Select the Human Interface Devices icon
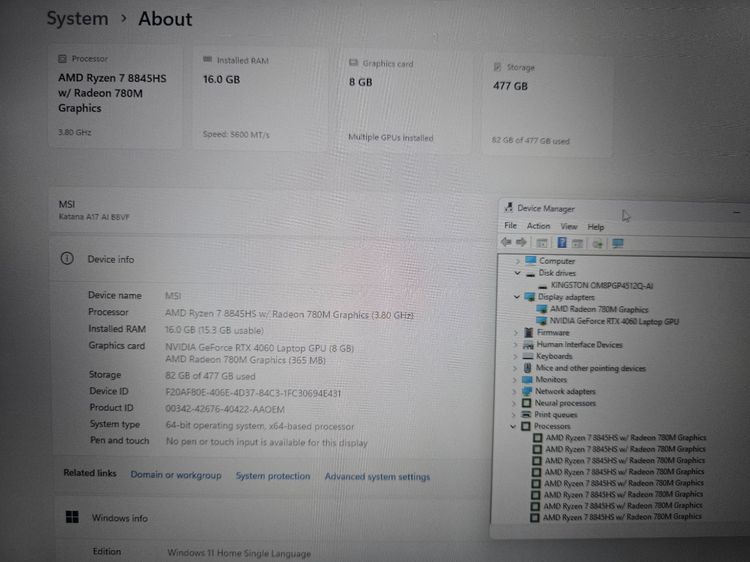This screenshot has height=562, width=750. pyautogui.click(x=528, y=344)
